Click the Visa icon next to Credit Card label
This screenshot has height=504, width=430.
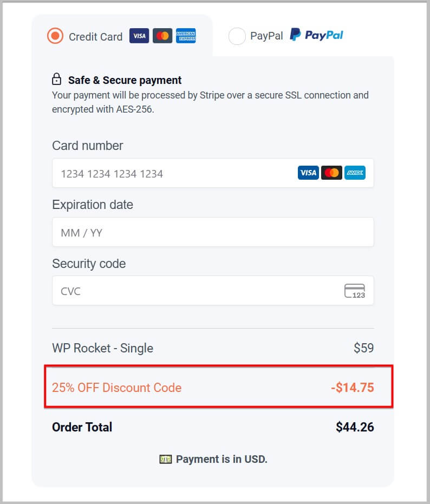point(139,36)
